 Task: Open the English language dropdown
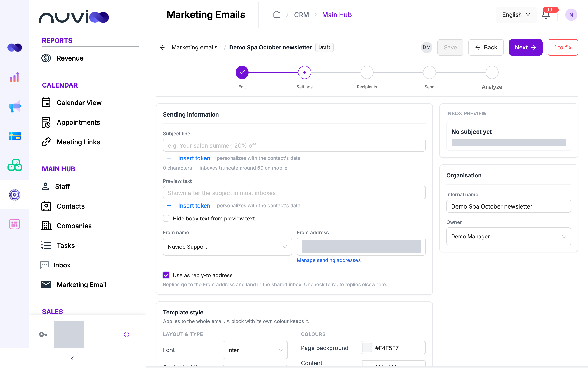pos(516,15)
